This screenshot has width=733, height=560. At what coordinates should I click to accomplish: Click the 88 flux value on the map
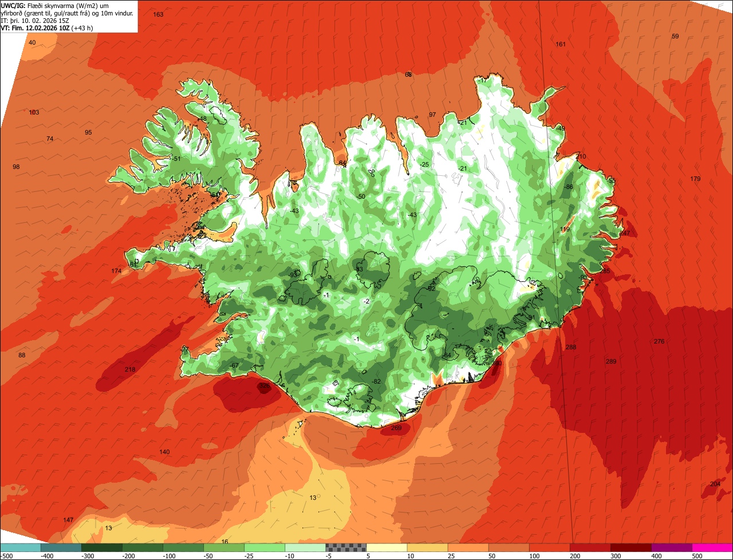(22, 355)
